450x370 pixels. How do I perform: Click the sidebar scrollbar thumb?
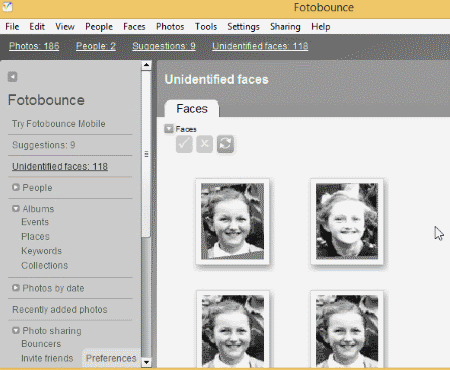[x=146, y=154]
